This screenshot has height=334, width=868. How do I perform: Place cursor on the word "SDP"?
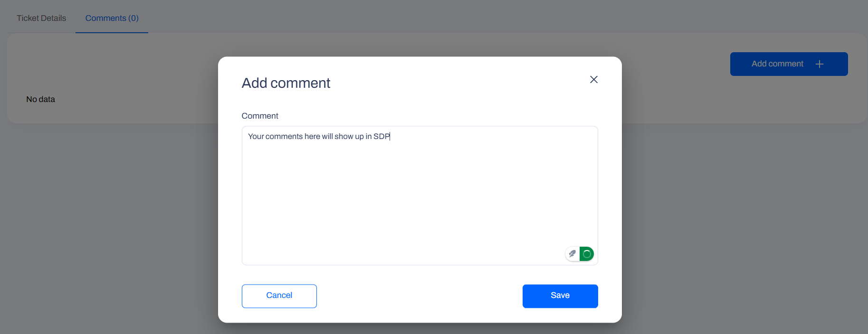click(381, 137)
